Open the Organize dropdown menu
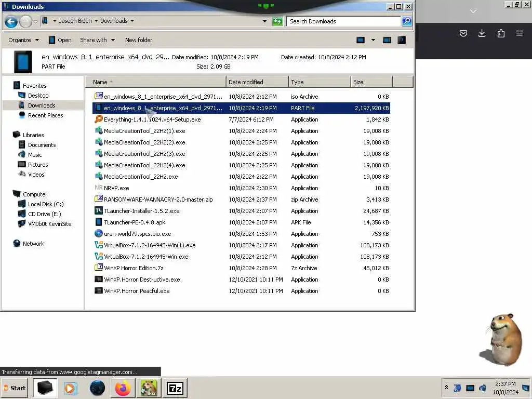The height and width of the screenshot is (399, 532). tap(23, 40)
